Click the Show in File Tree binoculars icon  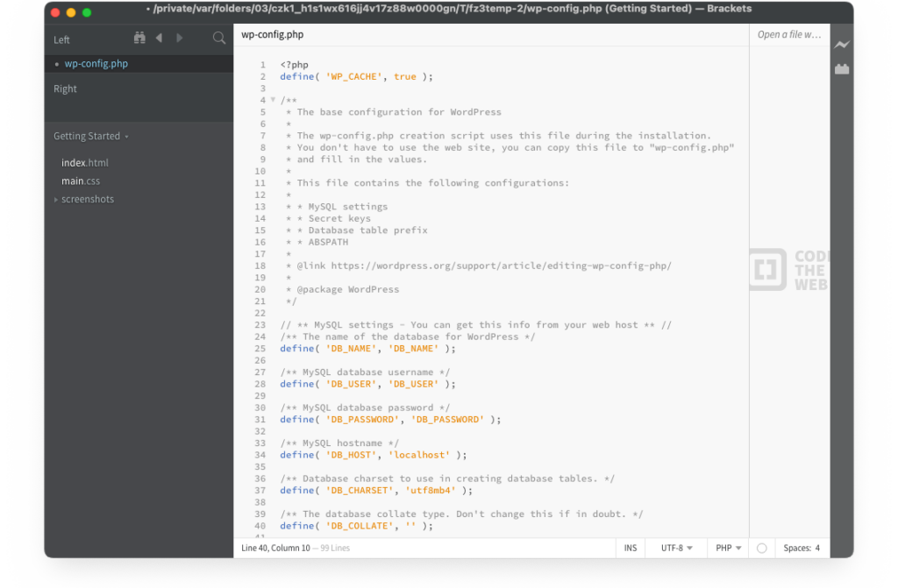(x=139, y=39)
